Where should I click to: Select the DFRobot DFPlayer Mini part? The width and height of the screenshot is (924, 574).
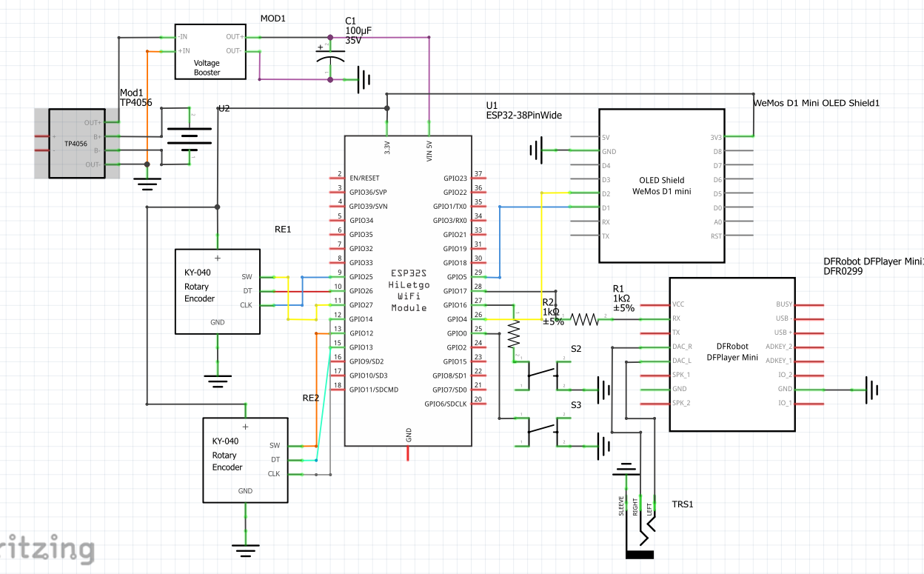point(732,354)
